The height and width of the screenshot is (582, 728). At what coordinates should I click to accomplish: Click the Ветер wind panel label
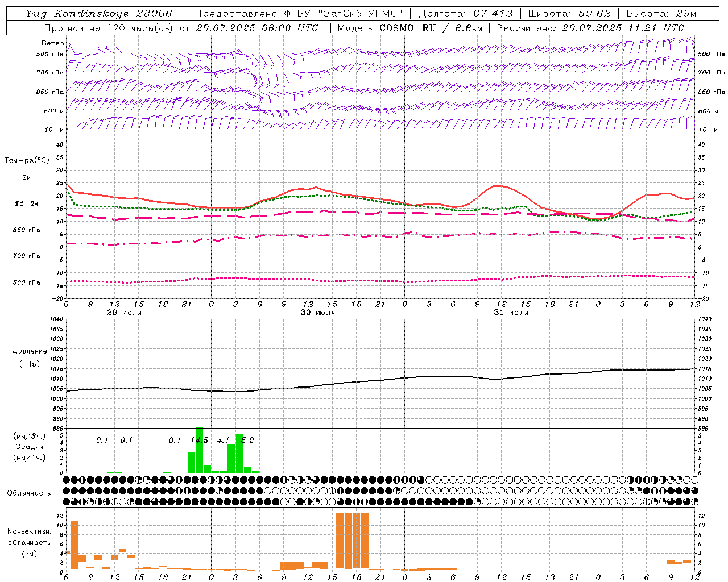52,43
